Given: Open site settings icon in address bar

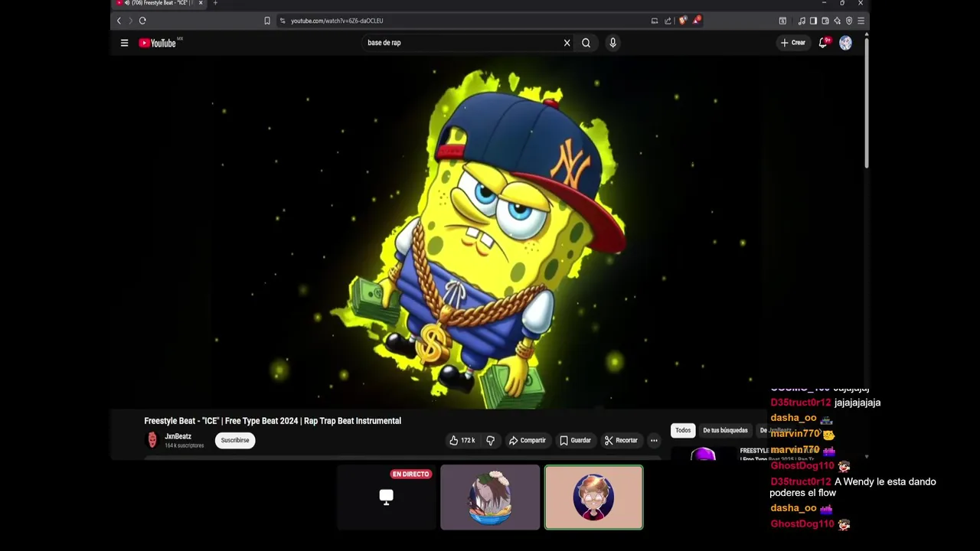Looking at the screenshot, I should pyautogui.click(x=283, y=21).
